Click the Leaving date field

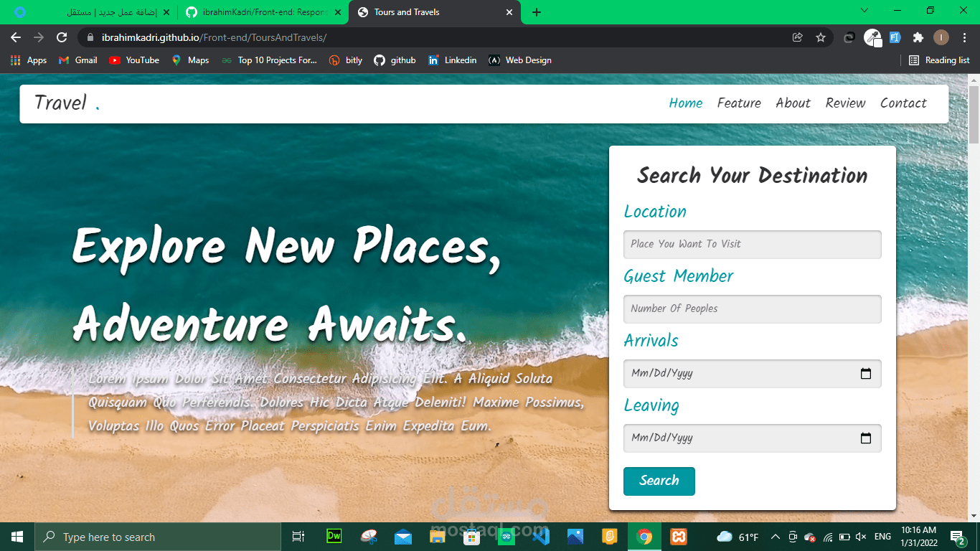click(752, 438)
